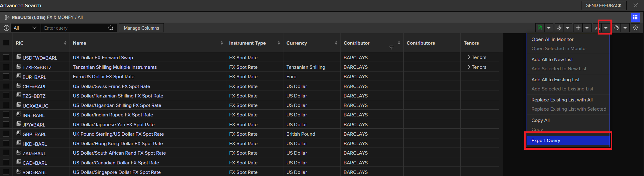Click the Manage Columns button
Image resolution: width=644 pixels, height=176 pixels.
pos(141,28)
